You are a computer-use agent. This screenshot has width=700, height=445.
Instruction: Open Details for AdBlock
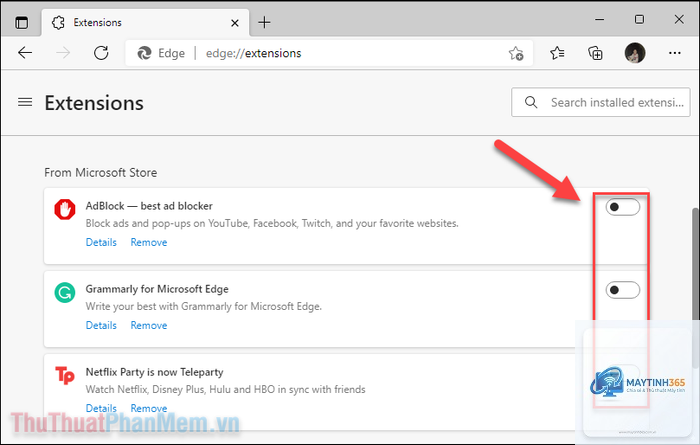click(101, 242)
